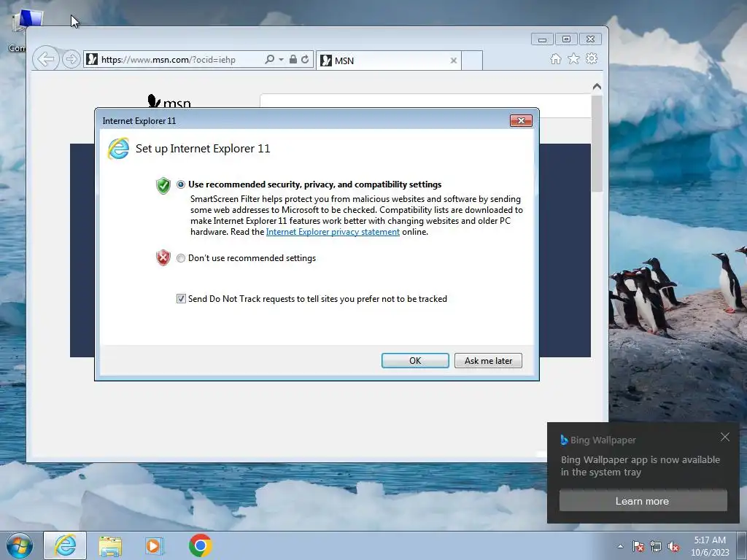
Task: Open Favorites star icon in IE
Action: (573, 58)
